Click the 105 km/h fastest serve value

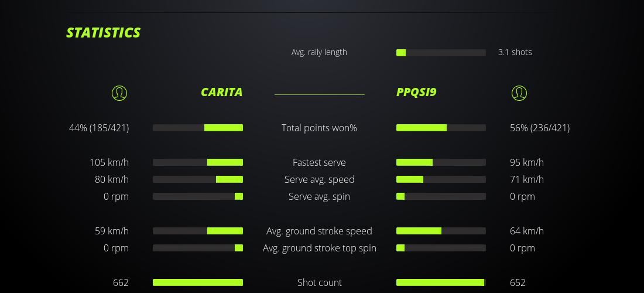(109, 162)
